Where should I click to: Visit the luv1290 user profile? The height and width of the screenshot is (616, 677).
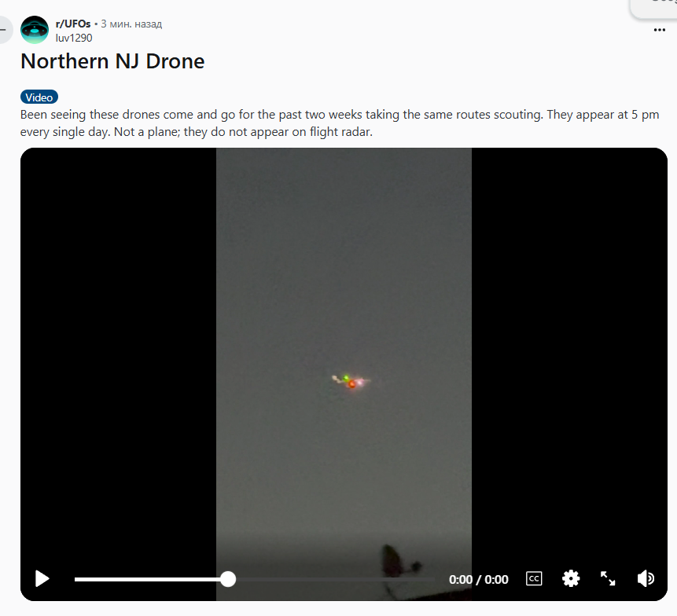click(x=74, y=38)
